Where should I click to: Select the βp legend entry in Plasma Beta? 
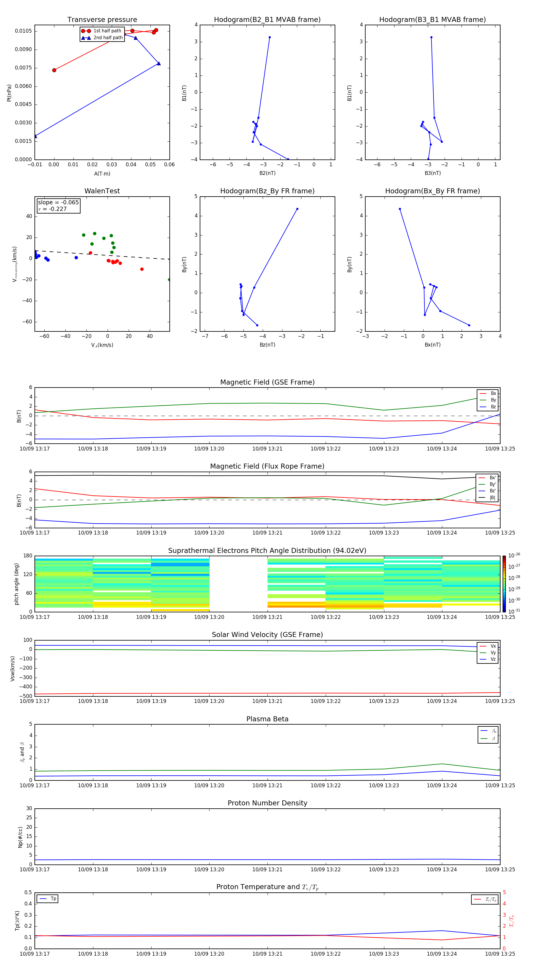tap(488, 731)
